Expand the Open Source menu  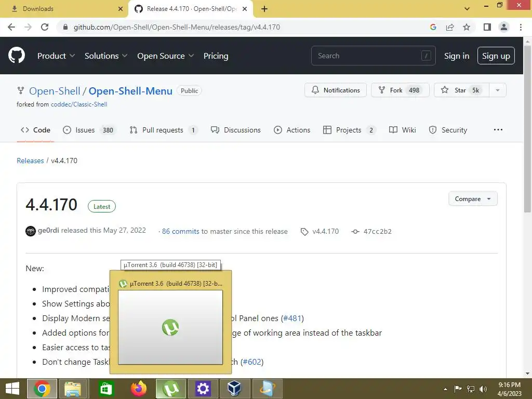click(165, 56)
